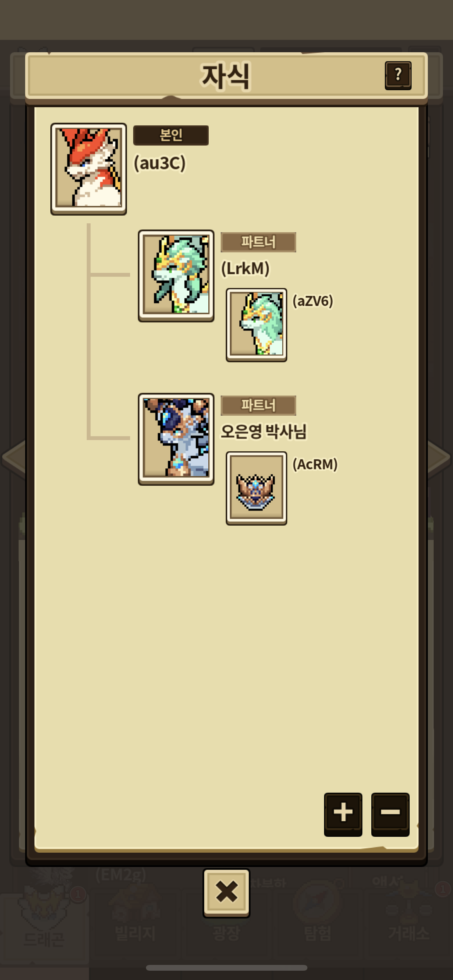Click the first 파트너 label next to LrkM
This screenshot has height=980, width=453.
pyautogui.click(x=258, y=242)
